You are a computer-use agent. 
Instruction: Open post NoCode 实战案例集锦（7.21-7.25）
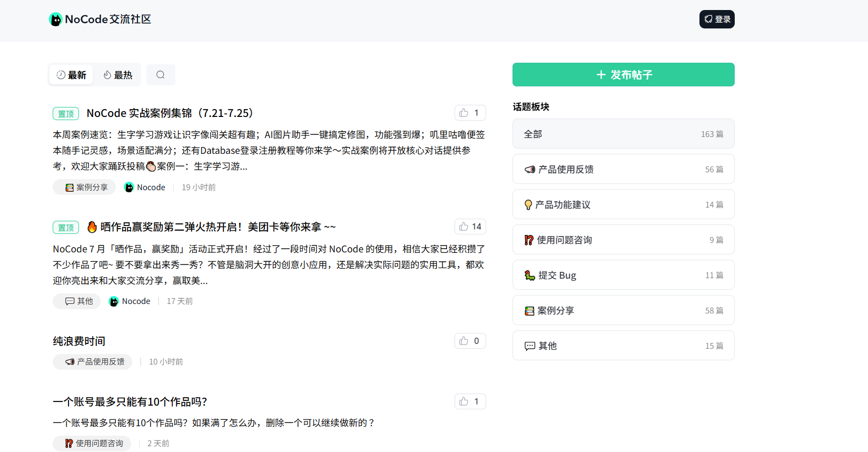click(172, 113)
